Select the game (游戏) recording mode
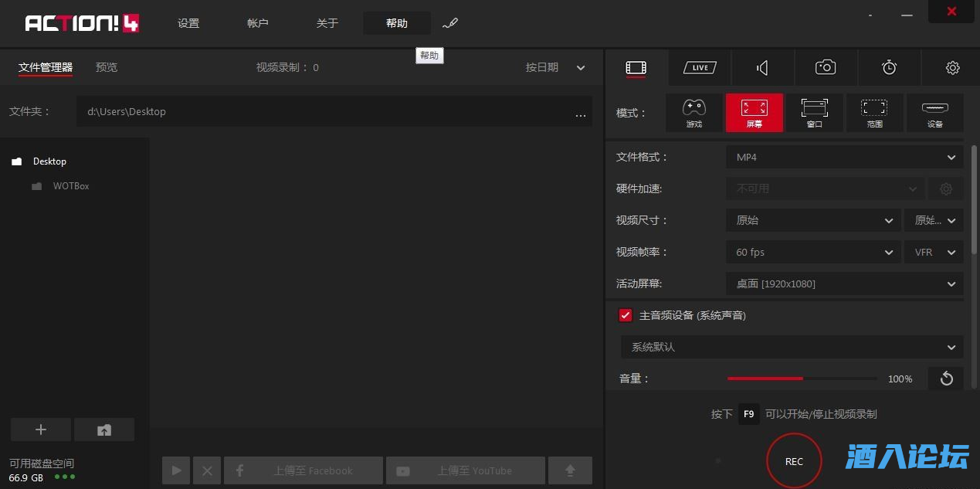 click(694, 113)
